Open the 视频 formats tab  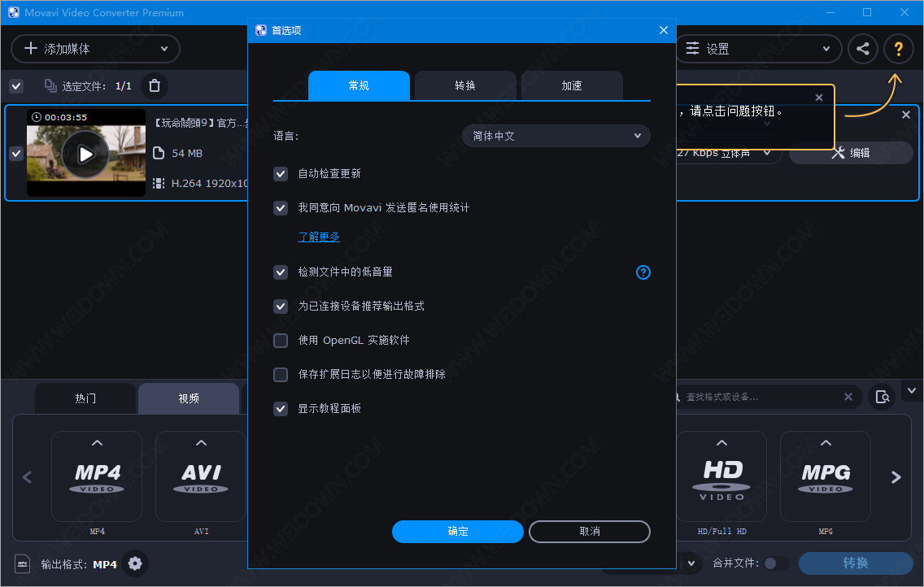[x=189, y=398]
